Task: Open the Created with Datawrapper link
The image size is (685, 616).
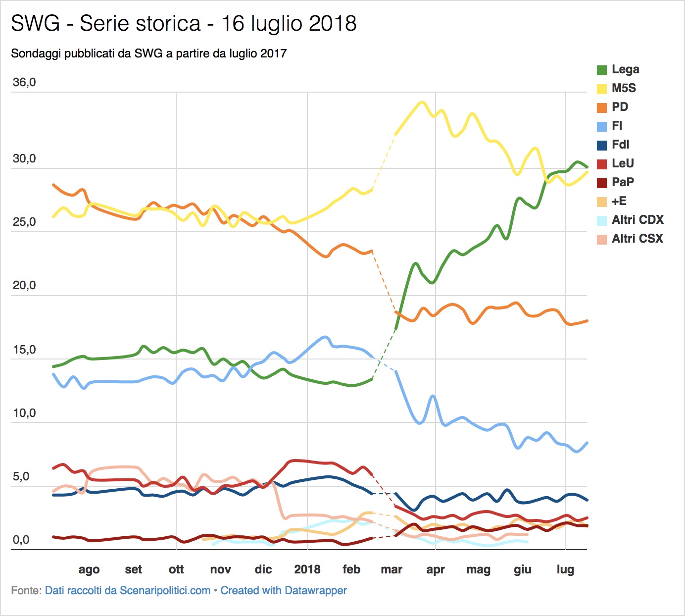Action: click(x=284, y=590)
